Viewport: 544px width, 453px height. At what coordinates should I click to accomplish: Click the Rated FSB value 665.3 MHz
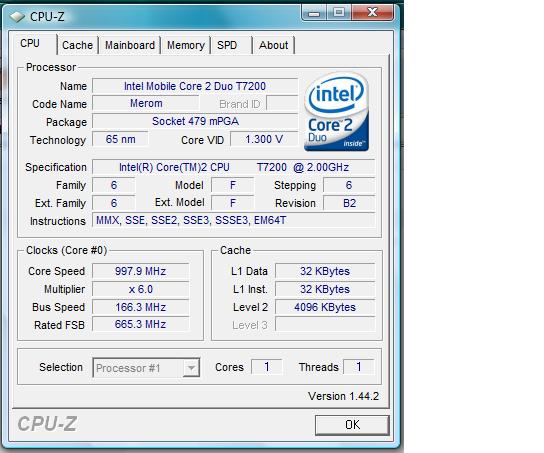(x=141, y=325)
